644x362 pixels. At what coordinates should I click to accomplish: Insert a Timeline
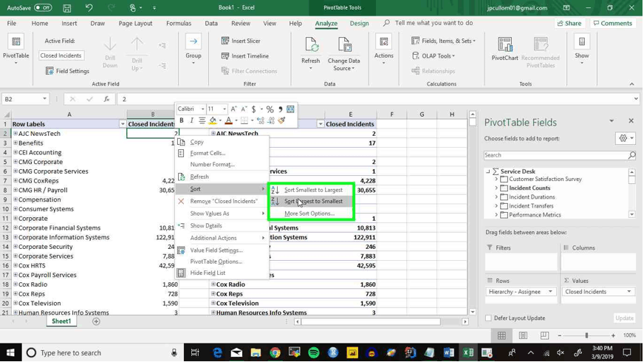(245, 56)
